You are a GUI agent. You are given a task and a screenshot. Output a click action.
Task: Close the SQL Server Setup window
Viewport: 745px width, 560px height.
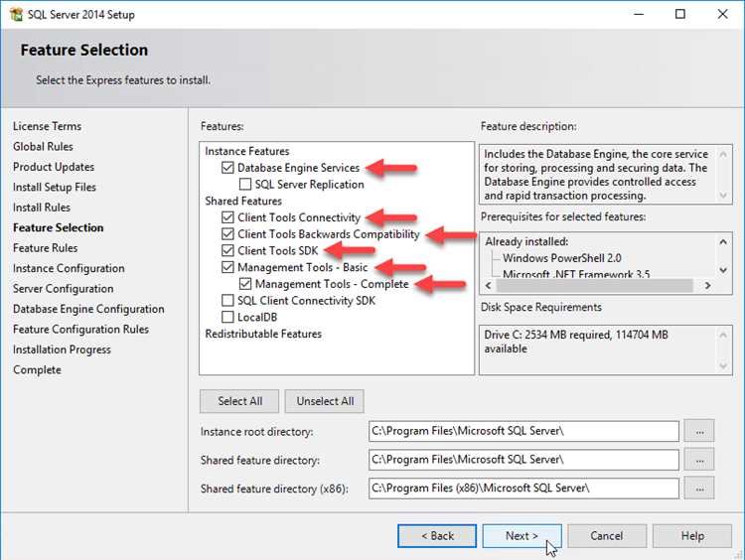723,14
